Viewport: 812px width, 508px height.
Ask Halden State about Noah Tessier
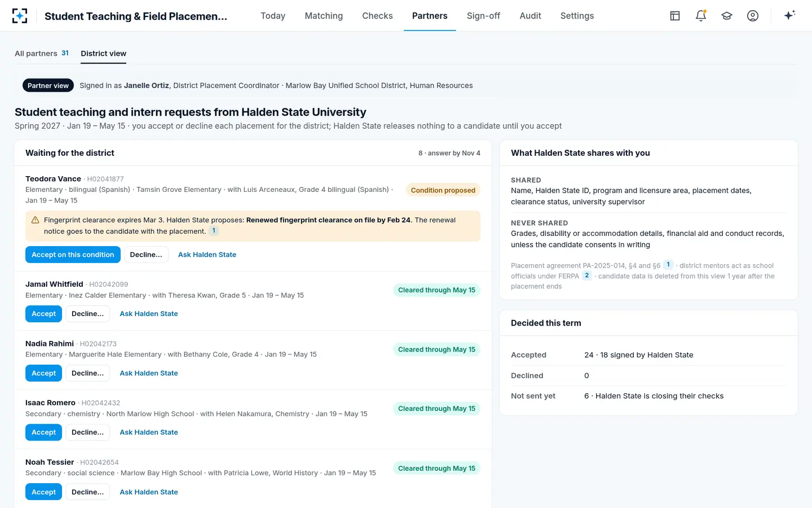pos(149,492)
